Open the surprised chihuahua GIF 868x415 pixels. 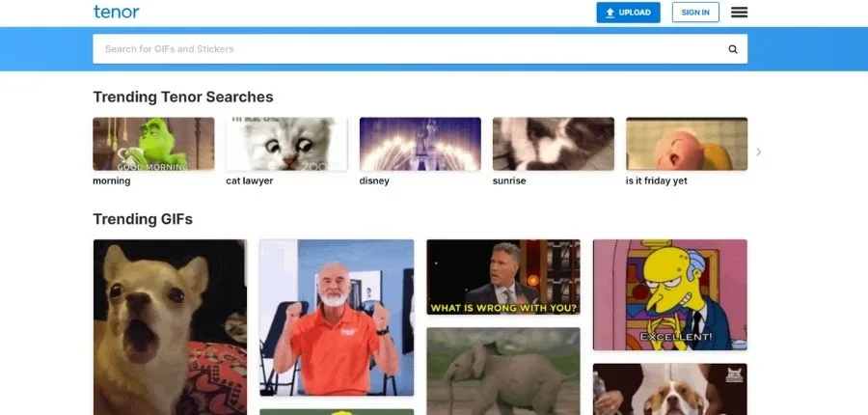[x=170, y=326]
